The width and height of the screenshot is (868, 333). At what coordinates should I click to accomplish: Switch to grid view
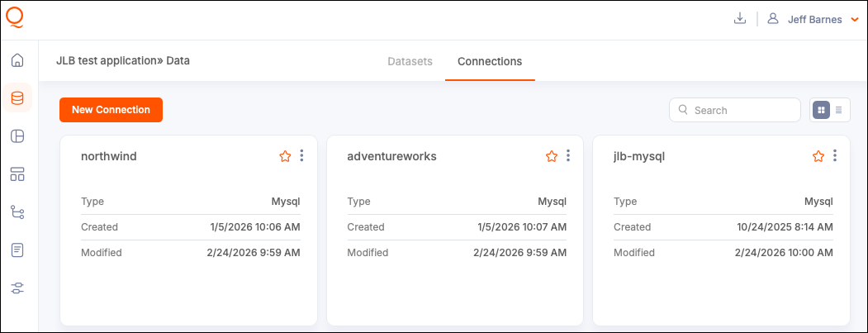(822, 110)
